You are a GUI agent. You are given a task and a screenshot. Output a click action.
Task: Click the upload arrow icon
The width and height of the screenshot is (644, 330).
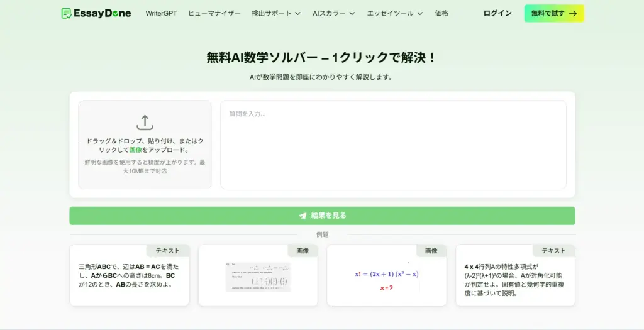145,123
